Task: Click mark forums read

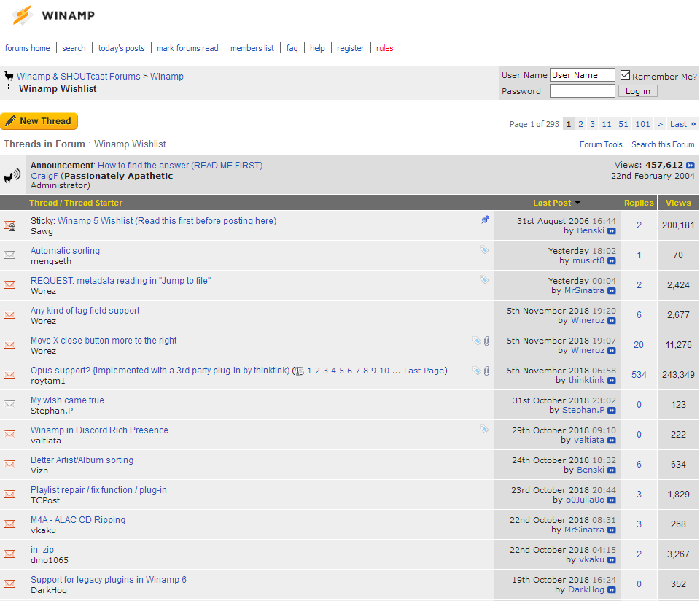Action: coord(187,48)
